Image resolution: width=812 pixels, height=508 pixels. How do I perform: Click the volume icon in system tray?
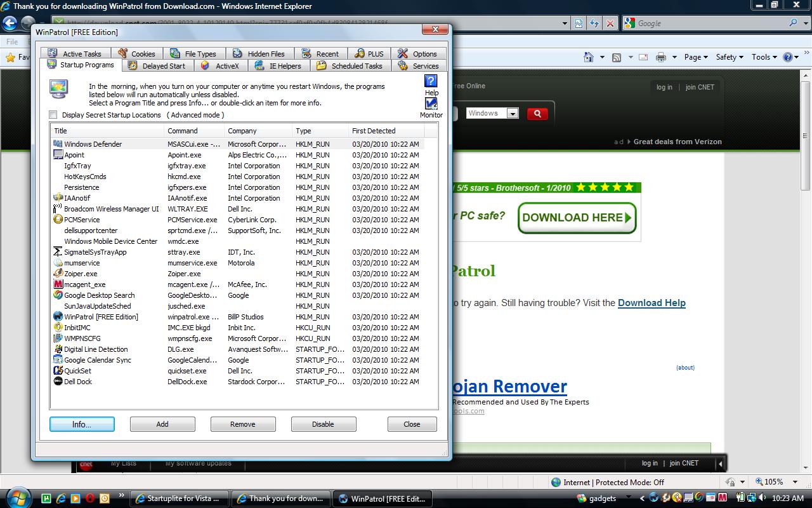(761, 498)
